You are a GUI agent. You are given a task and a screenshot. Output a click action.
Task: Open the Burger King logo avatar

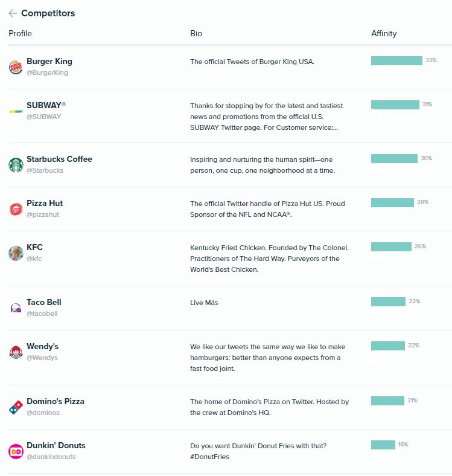[16, 67]
